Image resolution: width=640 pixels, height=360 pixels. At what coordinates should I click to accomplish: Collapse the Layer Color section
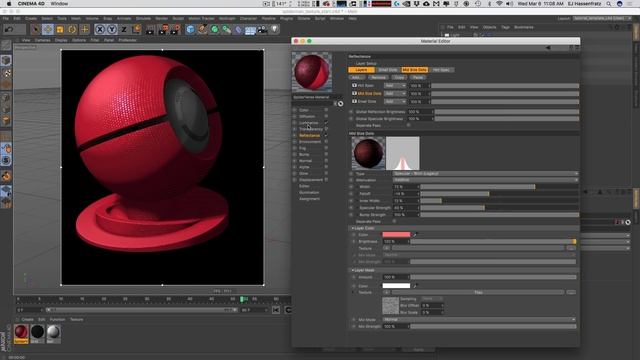353,228
